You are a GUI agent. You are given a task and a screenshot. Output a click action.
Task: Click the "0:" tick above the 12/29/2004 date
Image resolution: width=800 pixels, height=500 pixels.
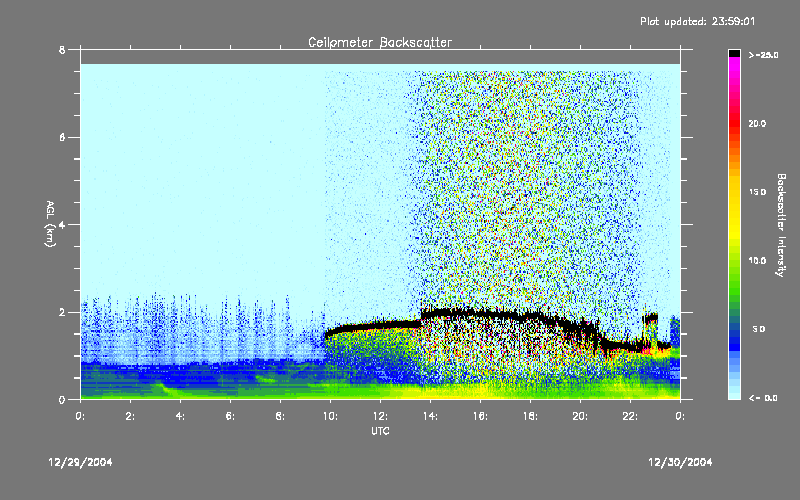point(80,416)
